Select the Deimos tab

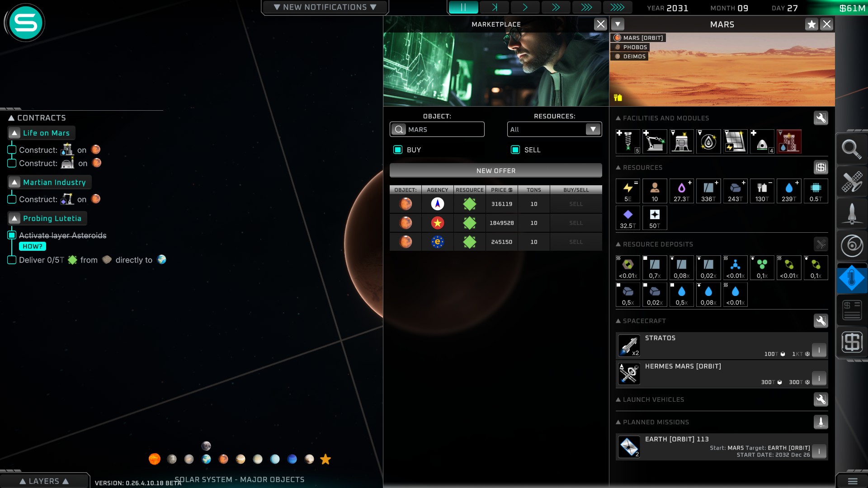pos(630,56)
